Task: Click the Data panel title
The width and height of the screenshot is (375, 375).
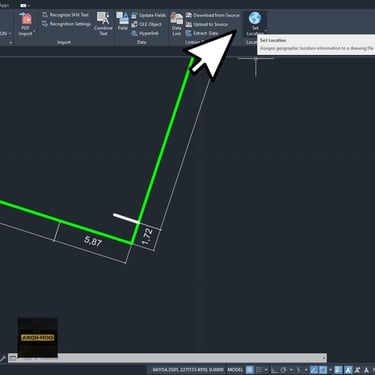Action: coord(141,42)
